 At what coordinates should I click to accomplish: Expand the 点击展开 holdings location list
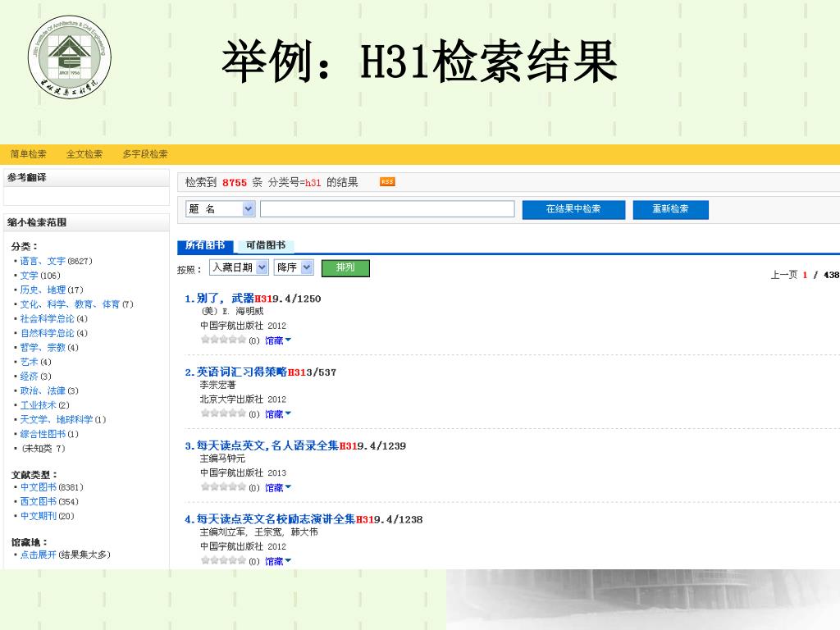[38, 555]
